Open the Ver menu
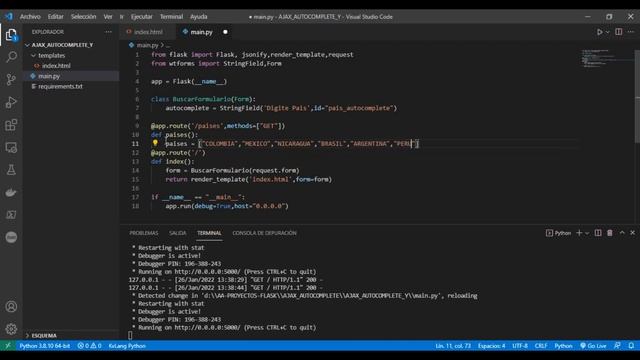Image resolution: width=640 pixels, height=360 pixels. pos(108,17)
